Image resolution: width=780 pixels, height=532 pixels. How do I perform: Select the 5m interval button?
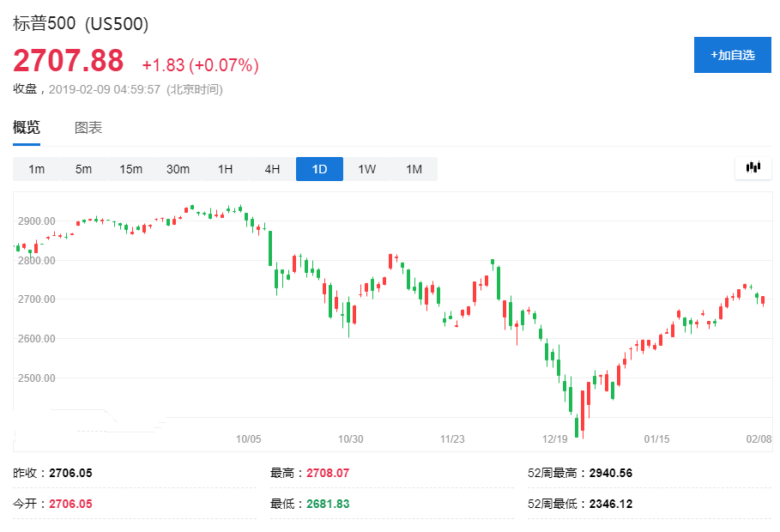[x=83, y=169]
